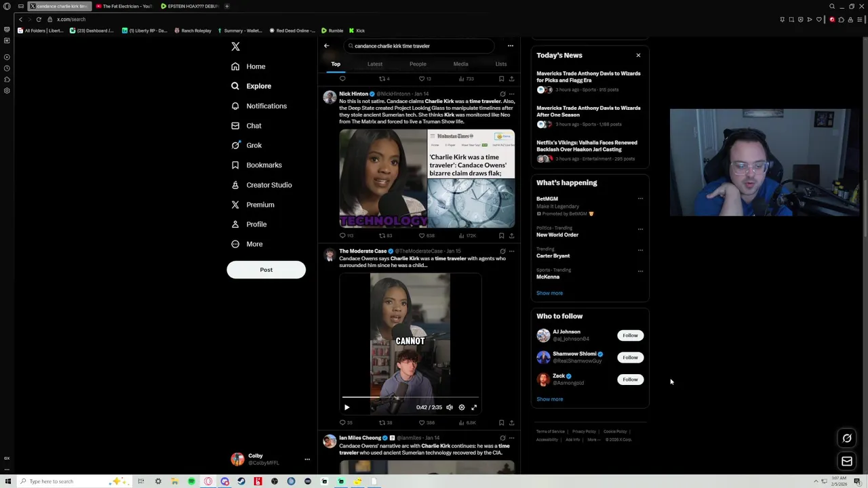
Task: Show more accounts under Who to follow
Action: click(549, 399)
